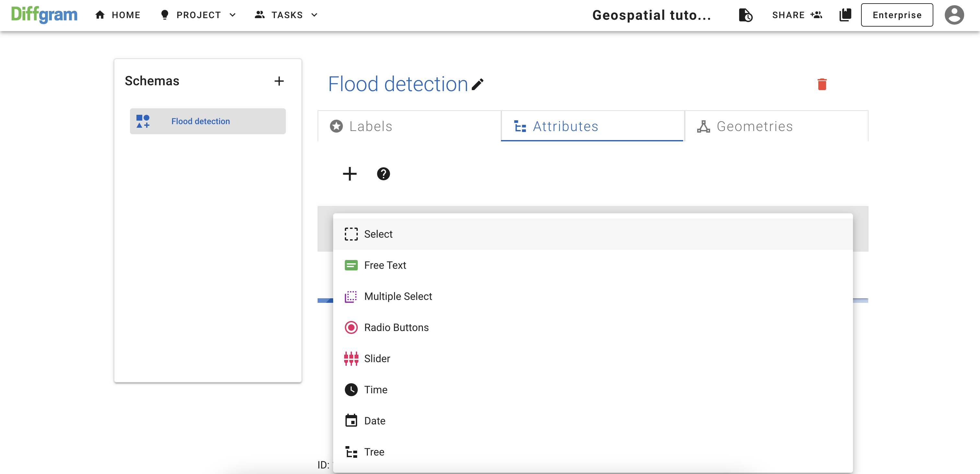Add a new schema with the plus icon
The height and width of the screenshot is (474, 980).
tap(279, 81)
